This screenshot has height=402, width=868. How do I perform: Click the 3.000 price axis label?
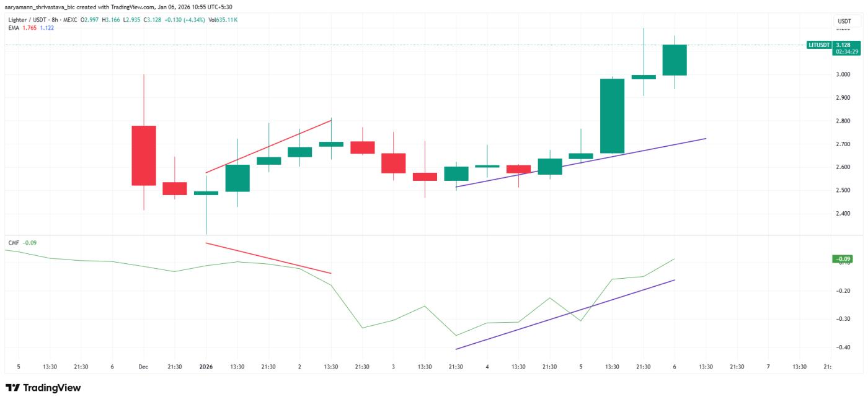click(842, 74)
